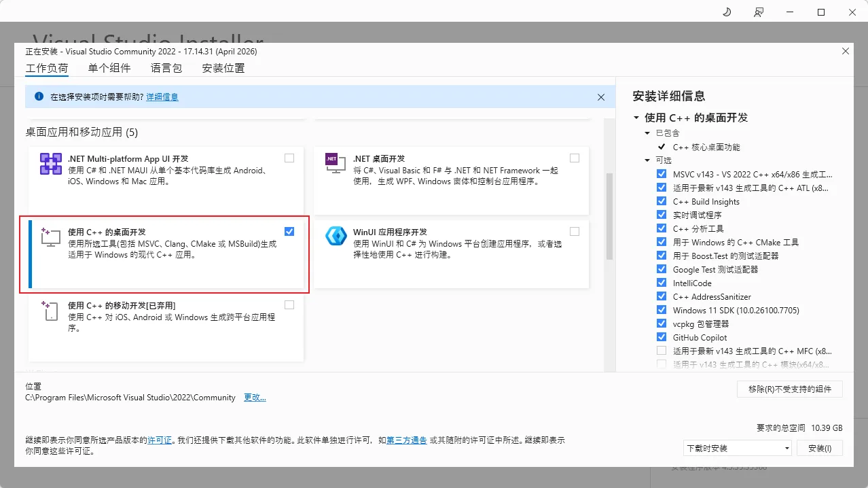Switch to 单个组件 tab

pos(109,68)
